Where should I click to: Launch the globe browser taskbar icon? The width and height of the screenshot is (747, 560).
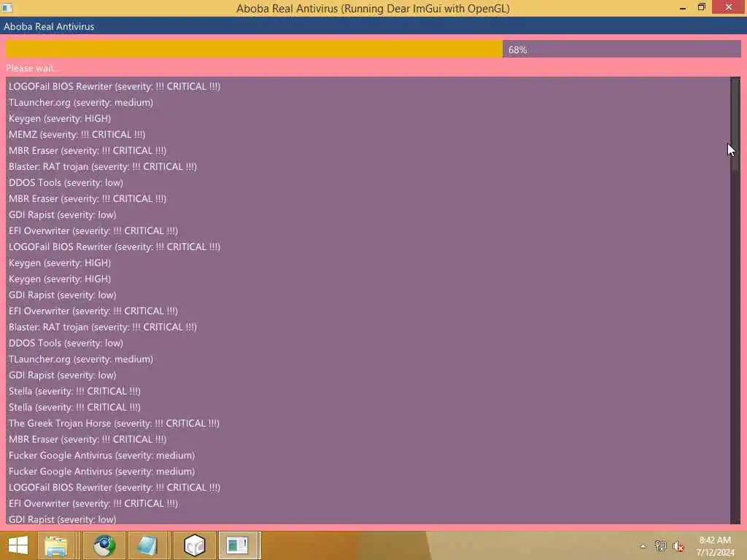104,545
